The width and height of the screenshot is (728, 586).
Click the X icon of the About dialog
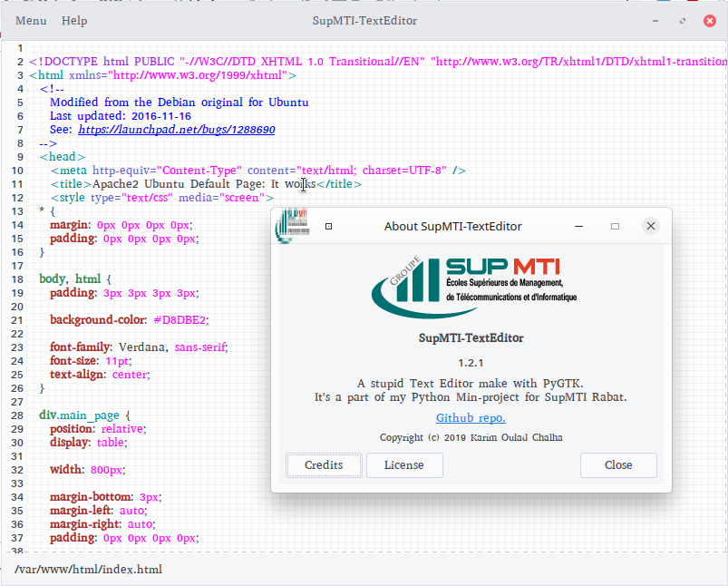[x=651, y=226]
